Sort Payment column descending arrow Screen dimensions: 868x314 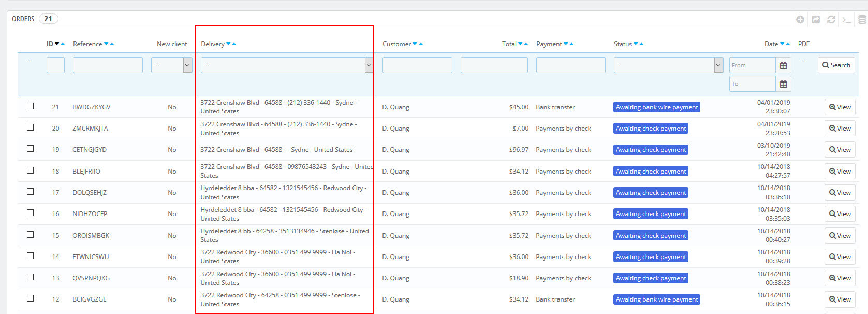tap(566, 44)
